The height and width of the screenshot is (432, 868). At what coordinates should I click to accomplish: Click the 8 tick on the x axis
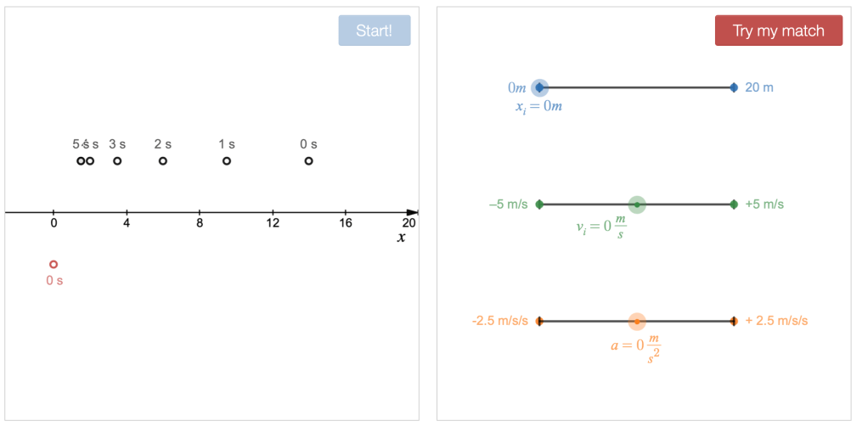point(200,212)
